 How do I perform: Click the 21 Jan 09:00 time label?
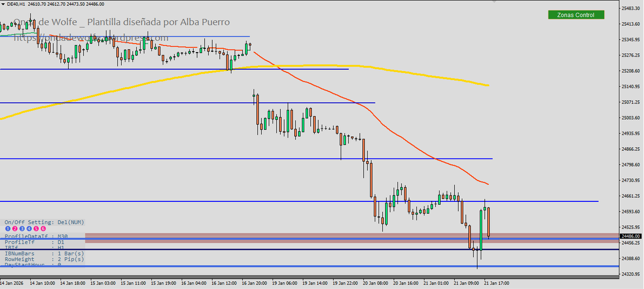coord(466,282)
